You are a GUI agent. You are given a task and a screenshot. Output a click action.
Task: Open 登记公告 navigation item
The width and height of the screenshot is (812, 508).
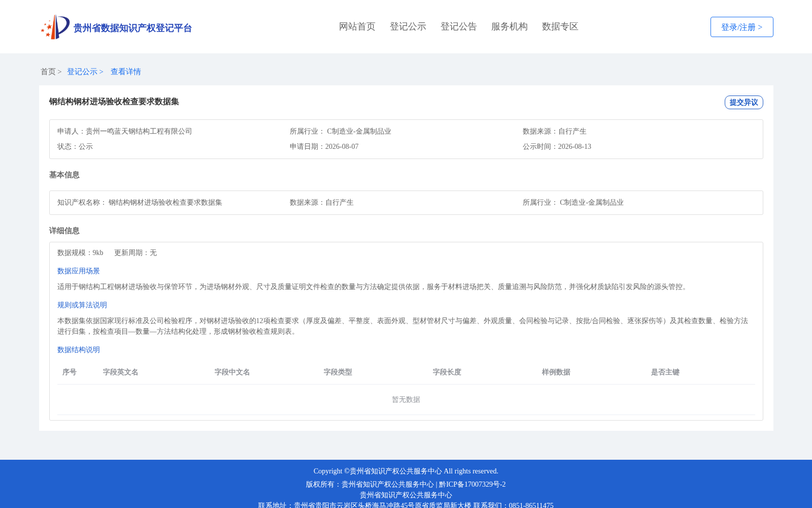click(x=459, y=26)
